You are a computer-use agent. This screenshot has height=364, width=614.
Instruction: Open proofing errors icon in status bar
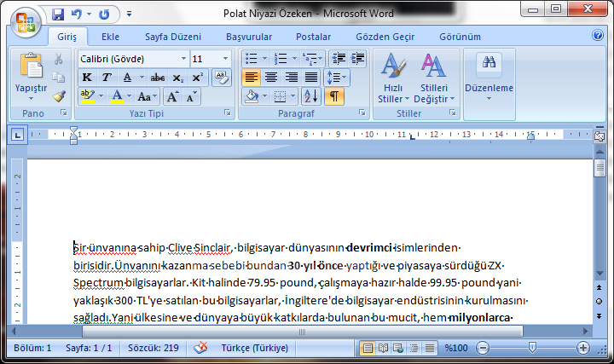pos(200,348)
